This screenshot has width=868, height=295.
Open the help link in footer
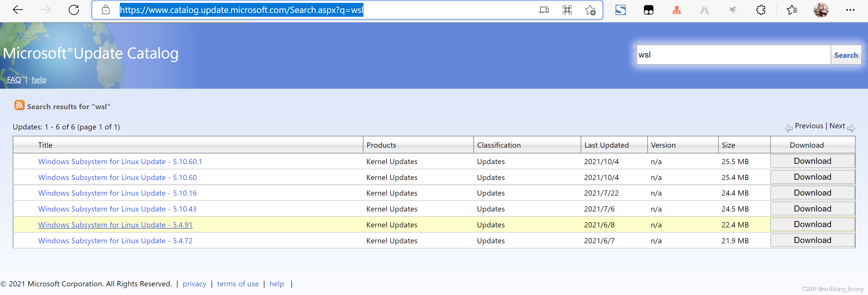277,284
